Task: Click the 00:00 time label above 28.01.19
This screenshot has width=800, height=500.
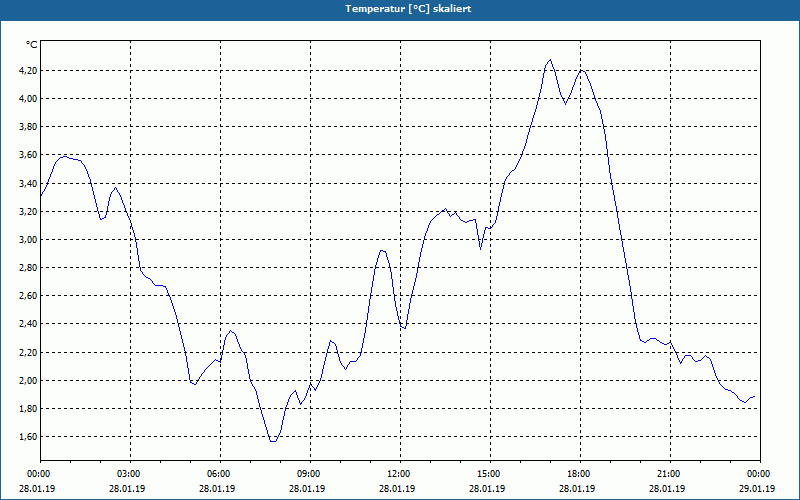Action: (x=38, y=474)
